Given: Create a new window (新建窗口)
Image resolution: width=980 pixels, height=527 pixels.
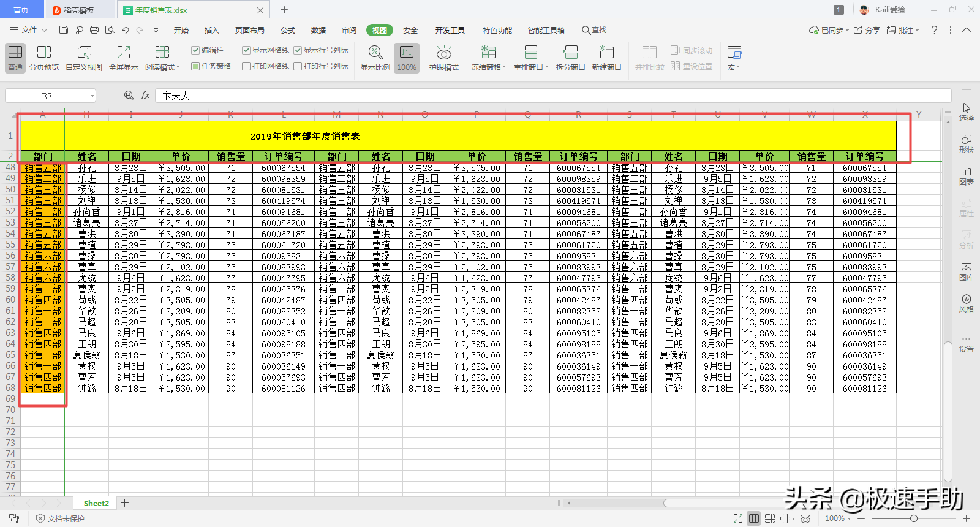Looking at the screenshot, I should tap(606, 58).
